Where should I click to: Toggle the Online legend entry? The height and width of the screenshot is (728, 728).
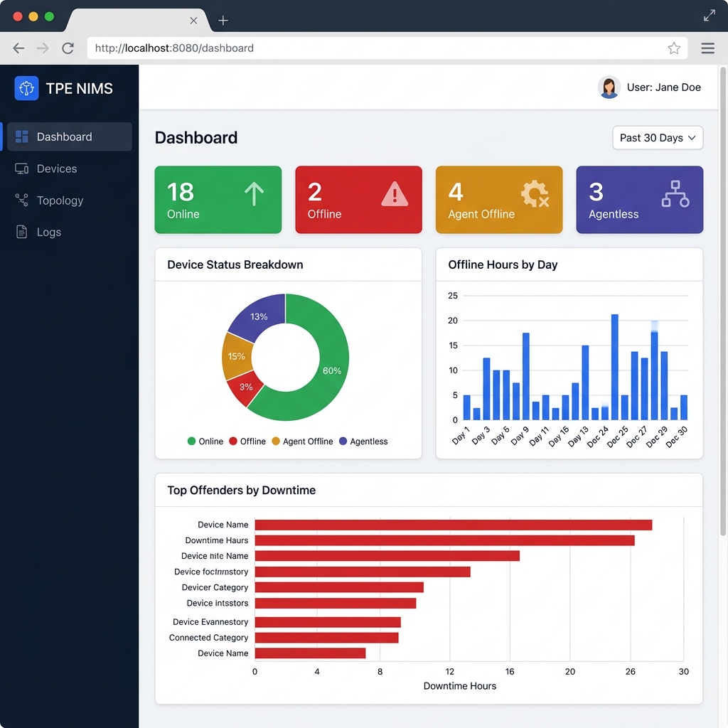[x=205, y=441]
